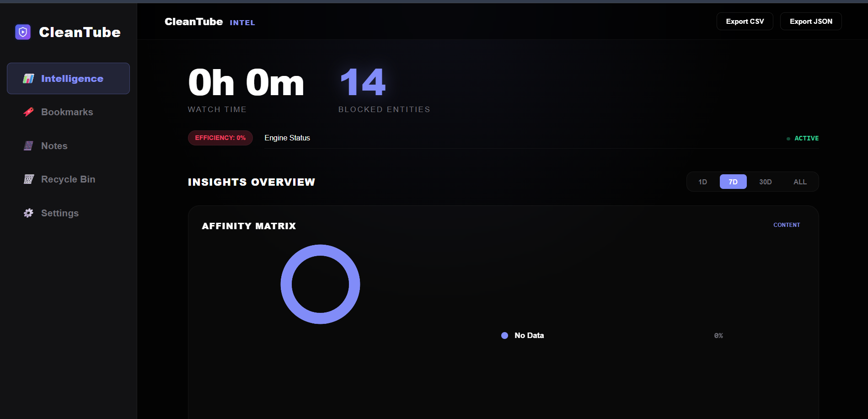Click the CleanTube header title

click(x=193, y=21)
